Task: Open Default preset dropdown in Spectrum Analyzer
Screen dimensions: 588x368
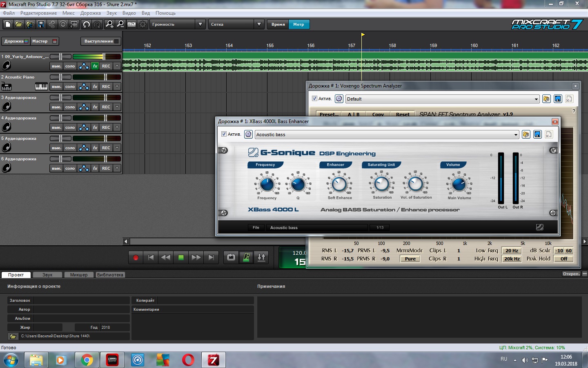Action: tap(536, 99)
